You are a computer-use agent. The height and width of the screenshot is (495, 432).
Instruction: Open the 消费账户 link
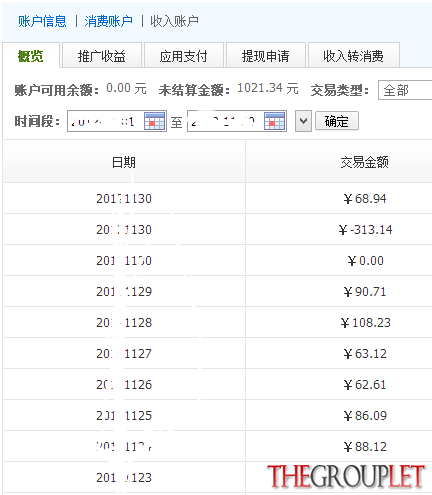(x=108, y=21)
